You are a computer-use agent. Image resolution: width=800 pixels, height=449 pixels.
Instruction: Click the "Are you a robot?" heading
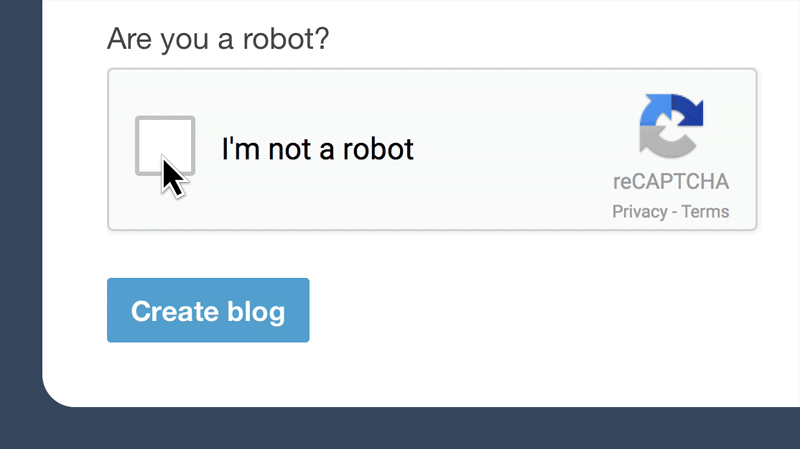[219, 40]
